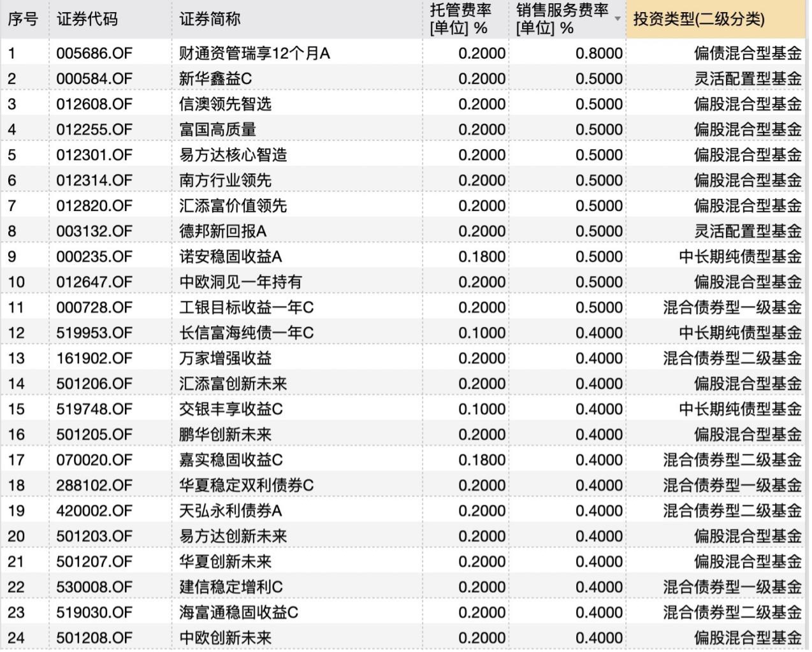Click fund name 华夏创新未来

tap(225, 562)
